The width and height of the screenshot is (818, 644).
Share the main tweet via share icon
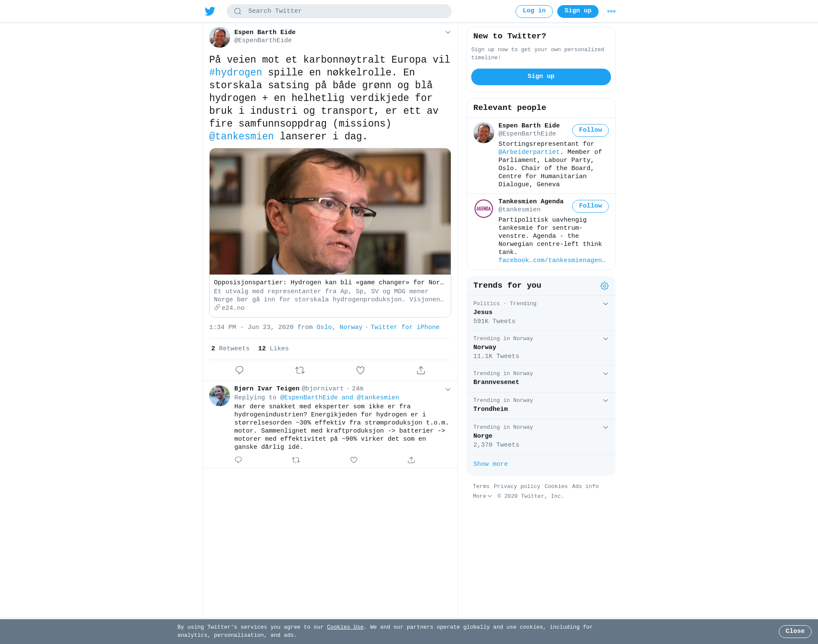421,370
